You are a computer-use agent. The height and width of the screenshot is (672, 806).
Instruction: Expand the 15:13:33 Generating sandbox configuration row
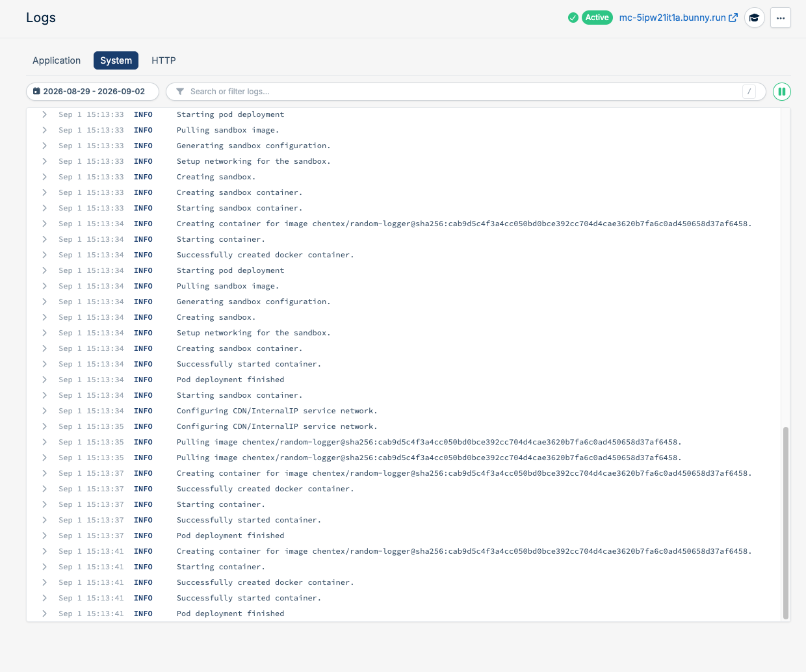pos(44,146)
